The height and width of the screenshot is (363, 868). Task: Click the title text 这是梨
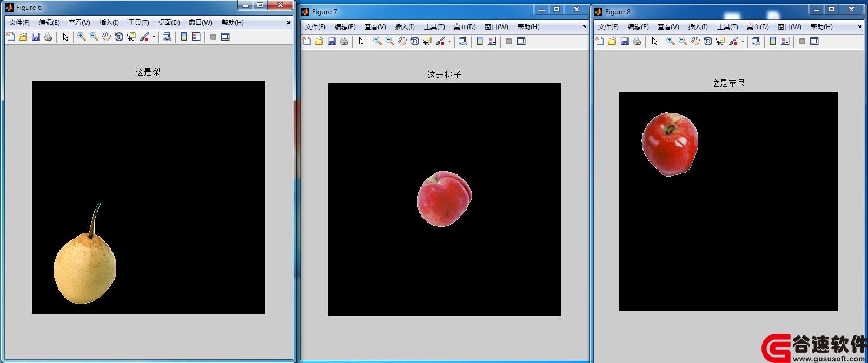click(148, 72)
